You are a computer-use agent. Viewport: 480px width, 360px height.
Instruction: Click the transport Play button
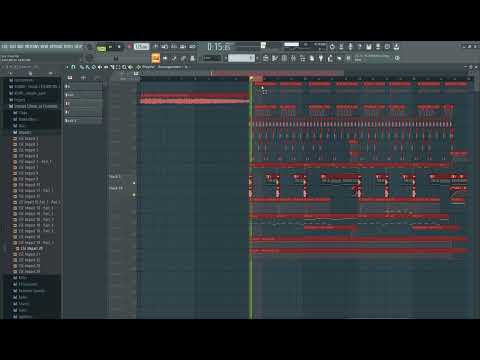[x=110, y=47]
